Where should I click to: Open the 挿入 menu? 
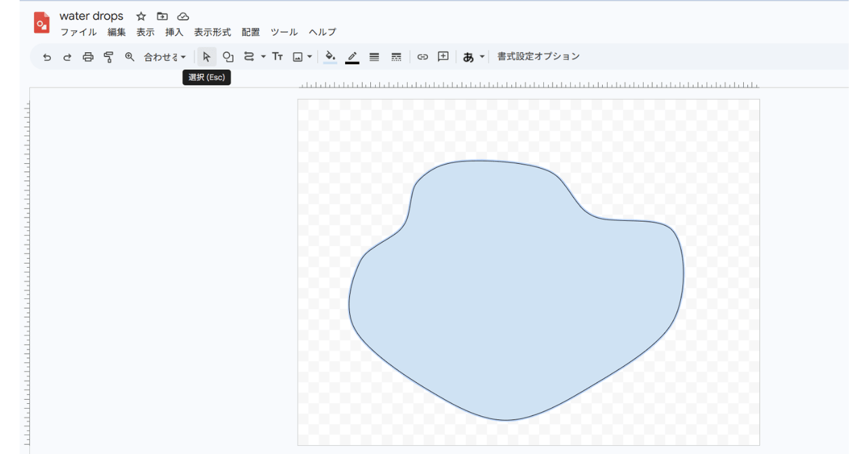174,32
